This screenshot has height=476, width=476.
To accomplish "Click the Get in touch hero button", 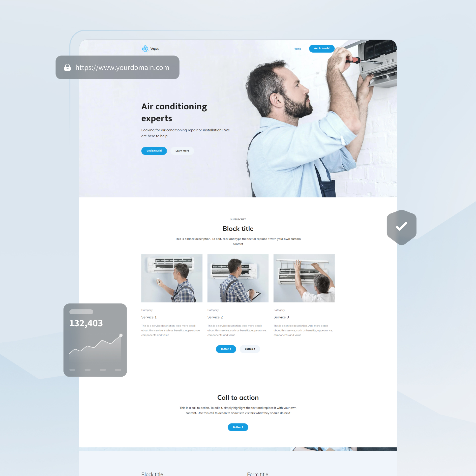I will click(x=154, y=151).
